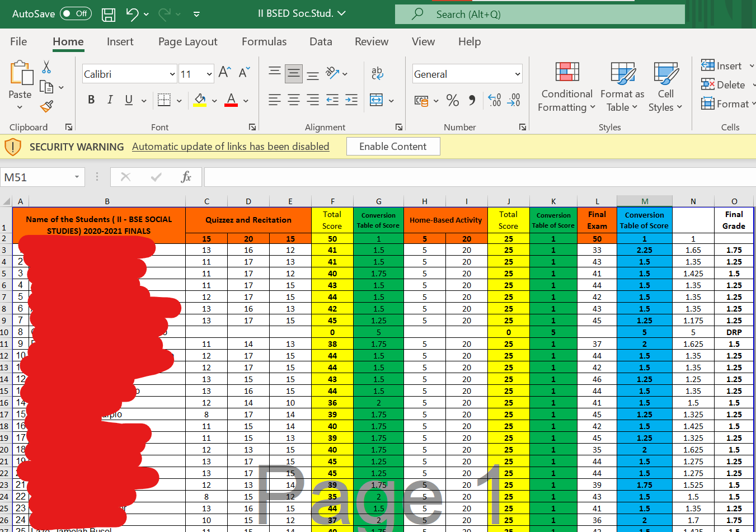Image resolution: width=756 pixels, height=532 pixels.
Task: Open the Font Color dropdown arrow
Action: pos(246,101)
